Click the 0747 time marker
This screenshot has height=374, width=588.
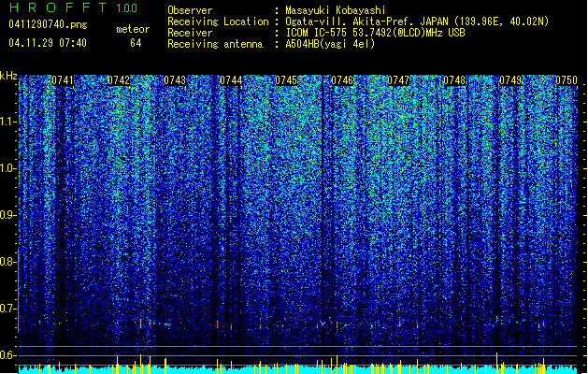point(398,80)
